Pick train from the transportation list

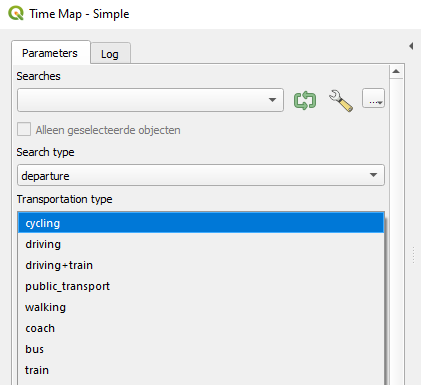[201, 370]
